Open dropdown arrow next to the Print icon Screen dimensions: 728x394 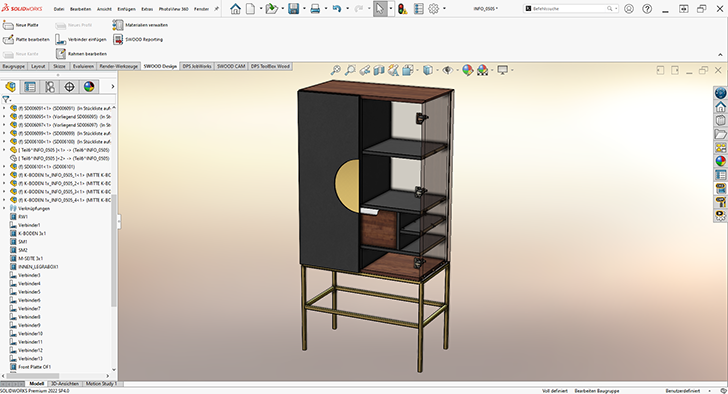pyautogui.click(x=326, y=8)
